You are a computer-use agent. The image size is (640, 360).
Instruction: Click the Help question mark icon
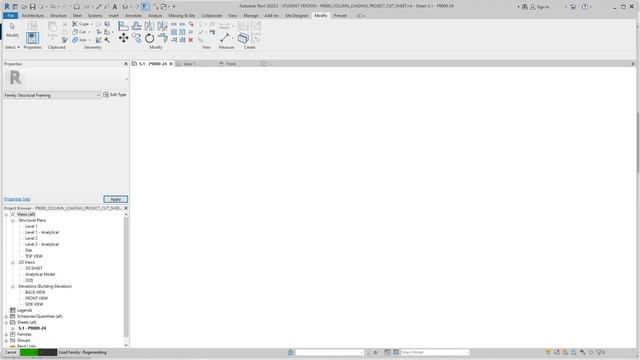coord(585,7)
